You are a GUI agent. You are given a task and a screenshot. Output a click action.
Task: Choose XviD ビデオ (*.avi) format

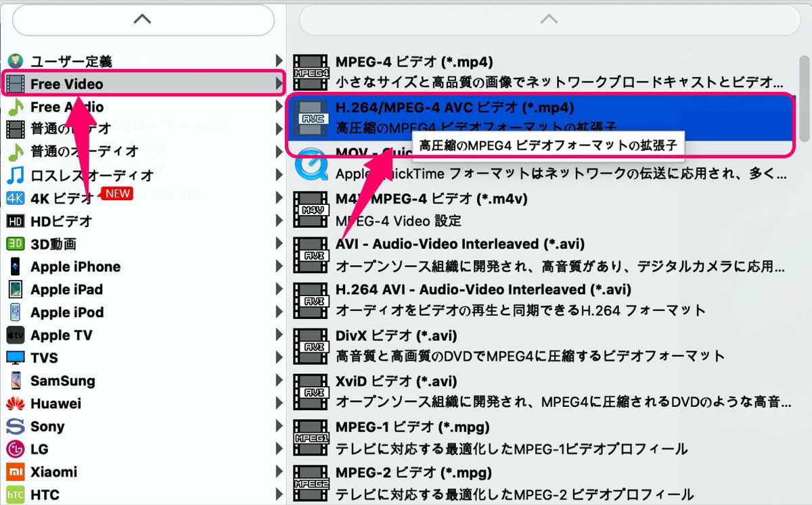click(x=541, y=391)
